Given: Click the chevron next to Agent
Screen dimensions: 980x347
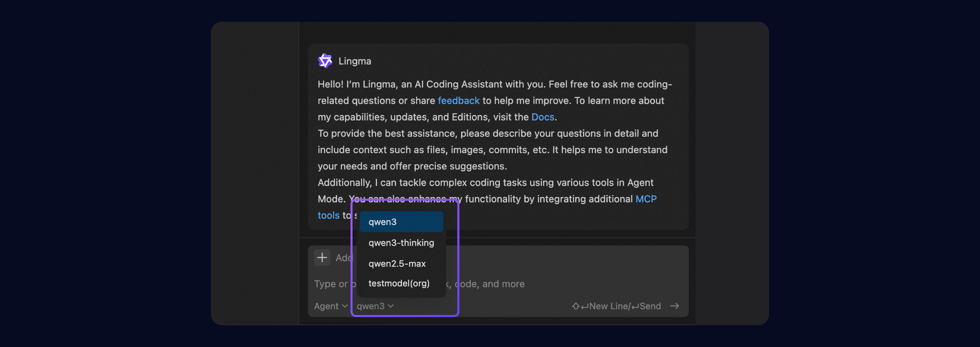Looking at the screenshot, I should [345, 306].
